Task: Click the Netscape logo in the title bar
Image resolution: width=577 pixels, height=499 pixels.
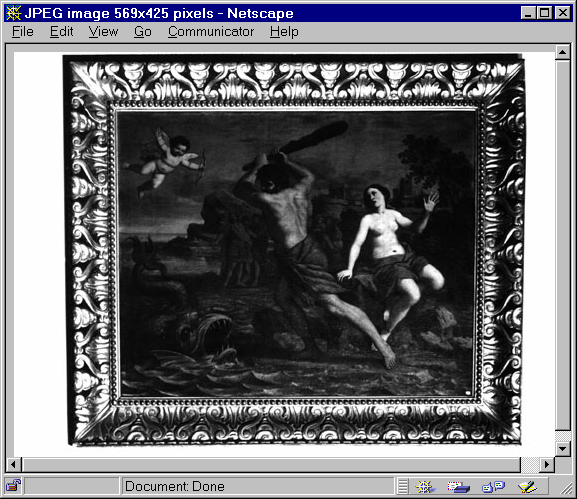Action: click(14, 13)
